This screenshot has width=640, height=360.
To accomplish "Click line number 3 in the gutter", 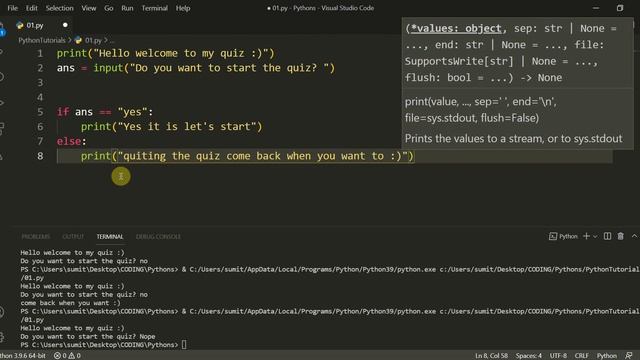I will (x=40, y=83).
